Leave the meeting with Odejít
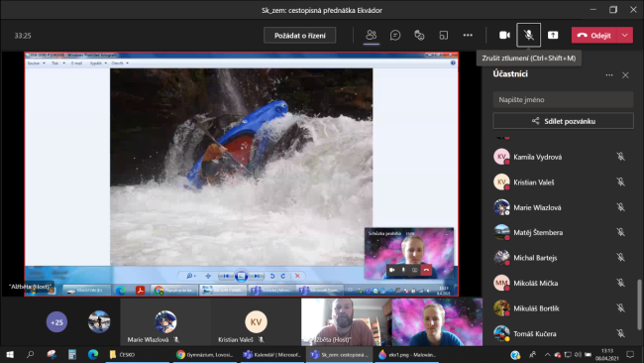Viewport: 644px width, 363px height. point(594,36)
